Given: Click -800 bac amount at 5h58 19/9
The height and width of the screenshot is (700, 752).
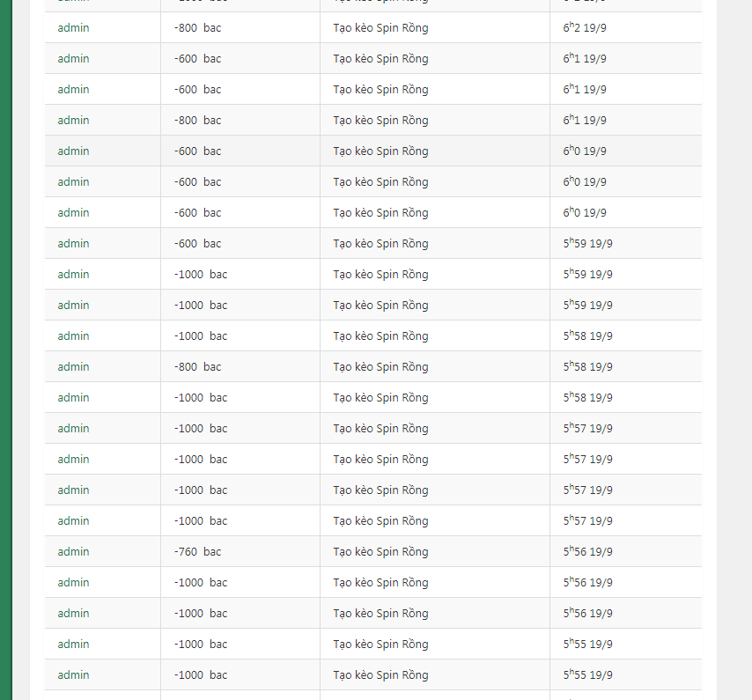Looking at the screenshot, I should (198, 367).
